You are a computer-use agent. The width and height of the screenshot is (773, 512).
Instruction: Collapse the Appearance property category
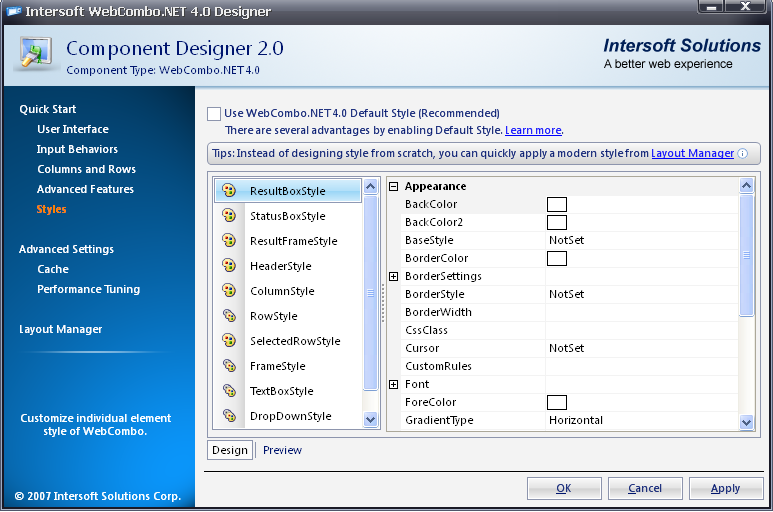coord(394,187)
